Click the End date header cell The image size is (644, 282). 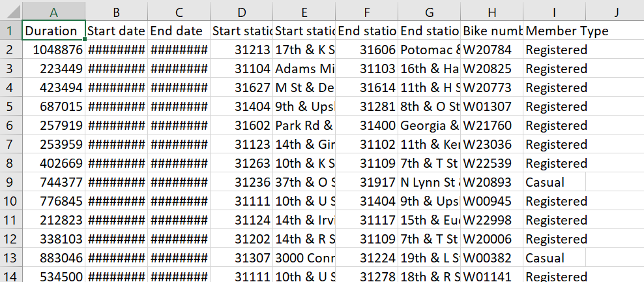(x=179, y=31)
